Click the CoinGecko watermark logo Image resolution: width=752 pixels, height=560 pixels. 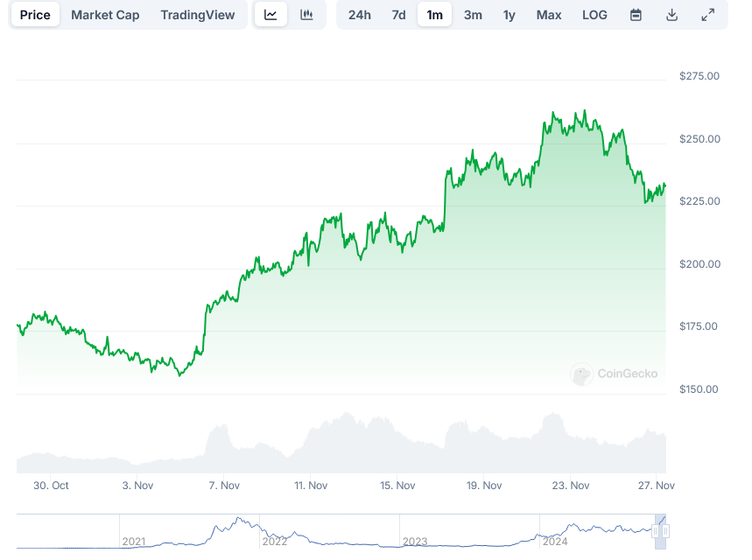click(614, 374)
